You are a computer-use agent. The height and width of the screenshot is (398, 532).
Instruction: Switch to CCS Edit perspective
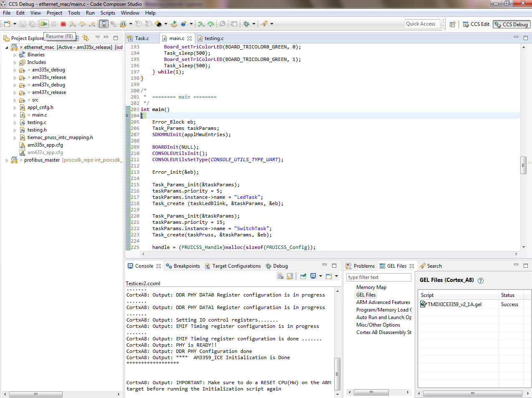click(x=476, y=24)
